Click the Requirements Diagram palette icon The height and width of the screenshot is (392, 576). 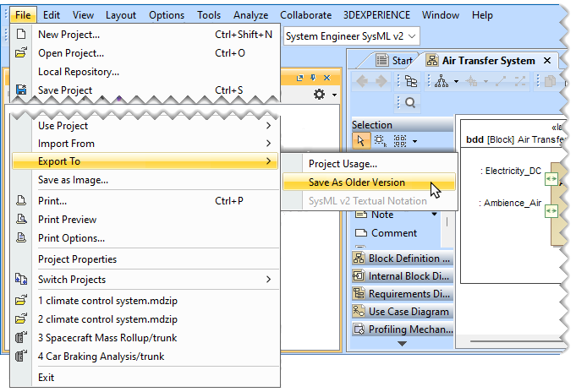pos(359,293)
